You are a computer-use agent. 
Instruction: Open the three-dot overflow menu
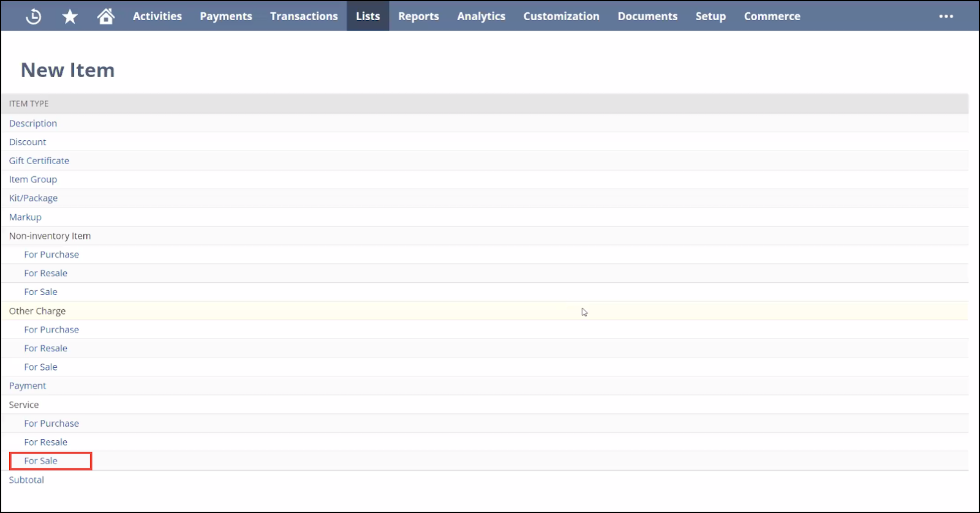(946, 17)
